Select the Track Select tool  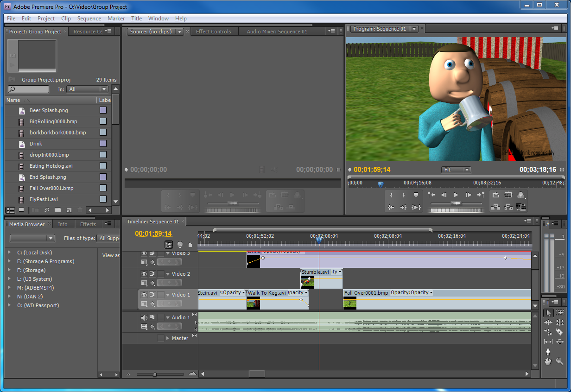(559, 313)
